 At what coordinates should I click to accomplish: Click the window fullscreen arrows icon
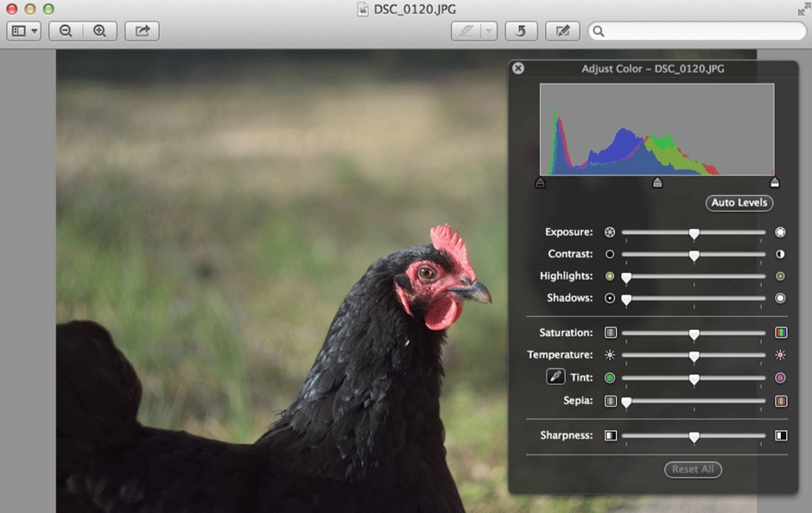[x=802, y=9]
